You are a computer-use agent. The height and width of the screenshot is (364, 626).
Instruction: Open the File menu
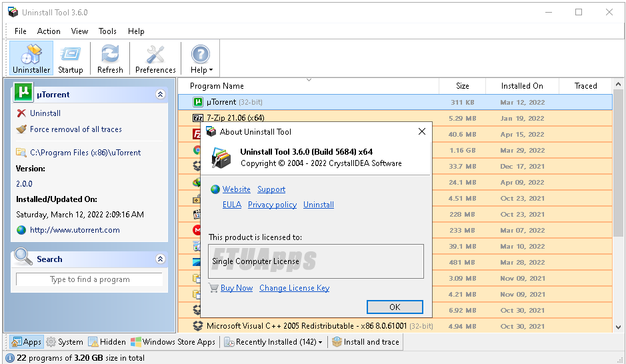(x=21, y=31)
